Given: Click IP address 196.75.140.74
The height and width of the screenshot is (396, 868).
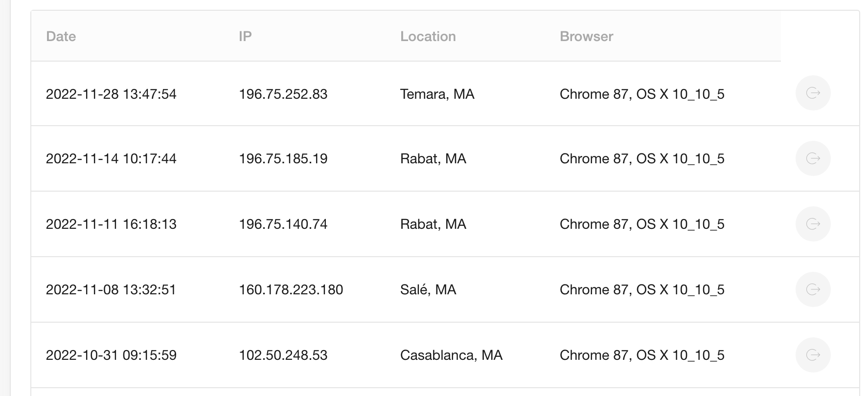Looking at the screenshot, I should 283,224.
